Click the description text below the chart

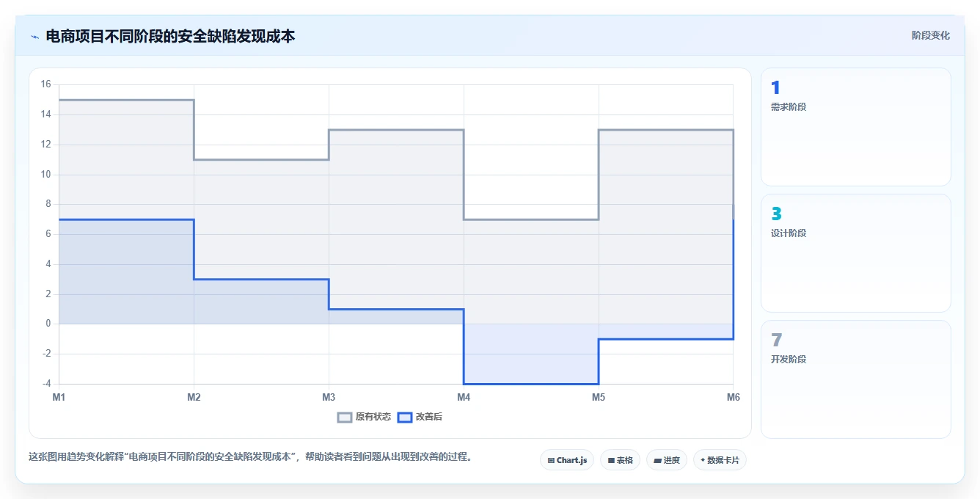[x=250, y=456]
